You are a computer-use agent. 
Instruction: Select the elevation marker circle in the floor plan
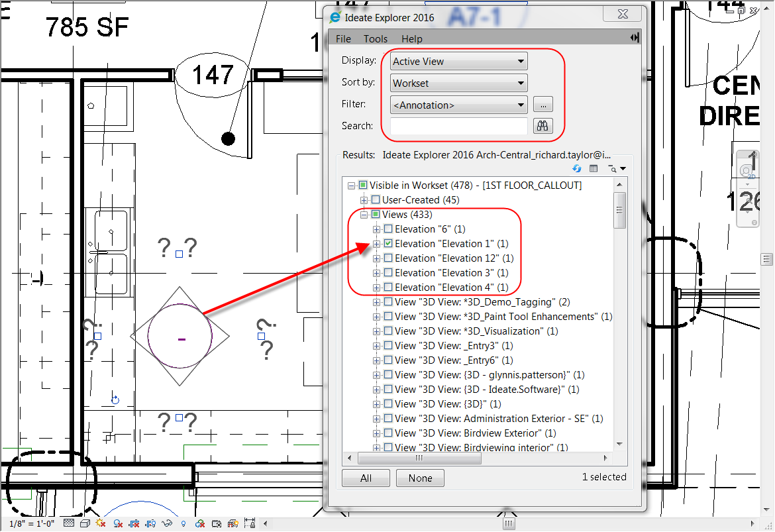pyautogui.click(x=180, y=336)
